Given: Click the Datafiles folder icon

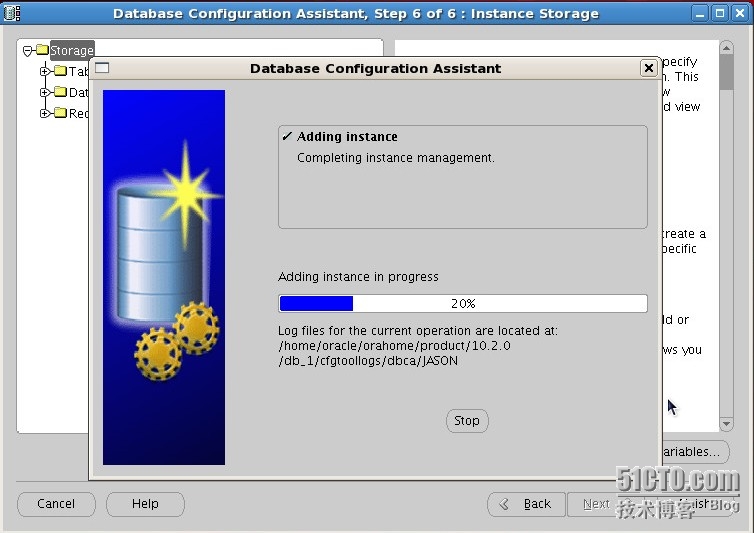Looking at the screenshot, I should pyautogui.click(x=60, y=91).
